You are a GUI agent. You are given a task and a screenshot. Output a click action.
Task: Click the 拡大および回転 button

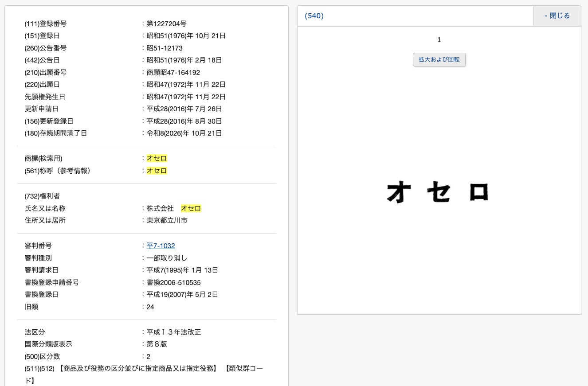point(439,59)
